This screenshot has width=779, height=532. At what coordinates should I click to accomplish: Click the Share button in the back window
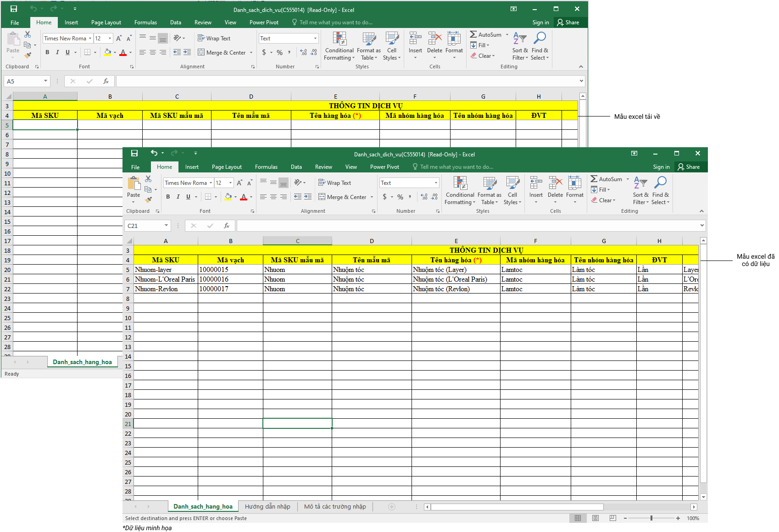(568, 22)
